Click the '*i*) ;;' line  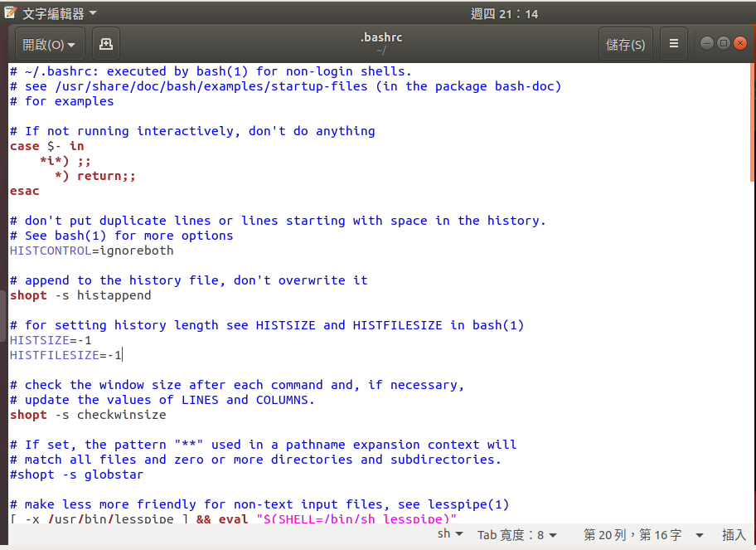(65, 161)
